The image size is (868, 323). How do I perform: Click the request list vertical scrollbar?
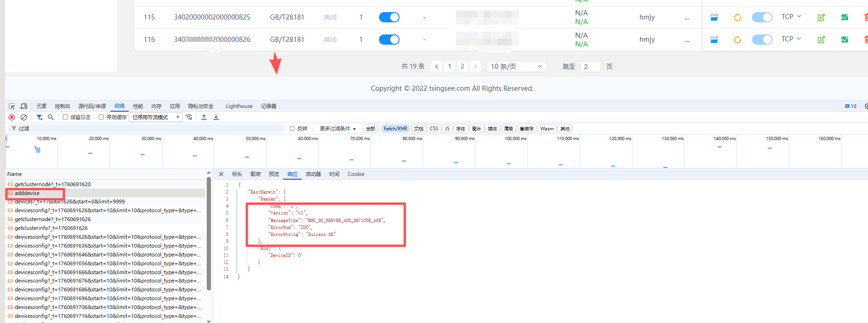coord(209,233)
